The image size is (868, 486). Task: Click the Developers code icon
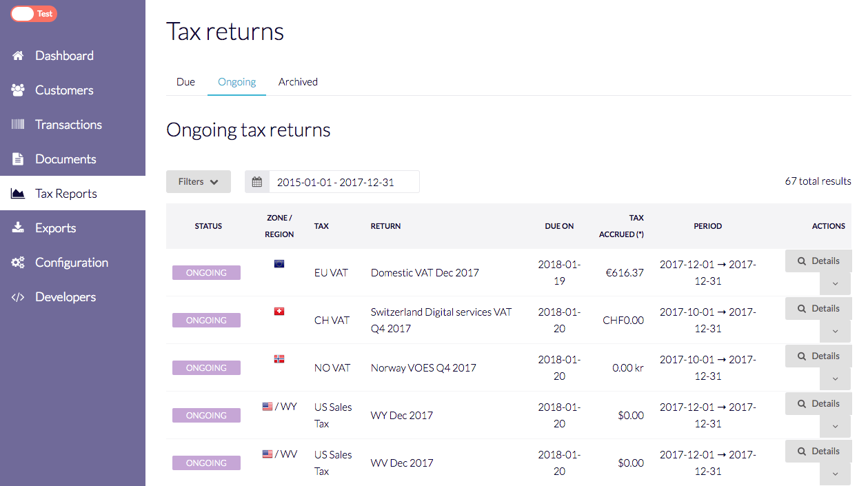tap(19, 297)
